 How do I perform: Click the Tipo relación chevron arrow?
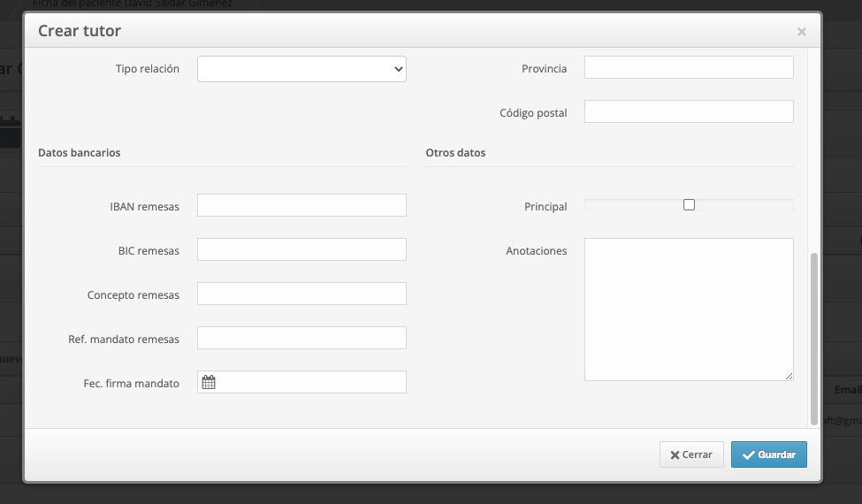point(399,69)
